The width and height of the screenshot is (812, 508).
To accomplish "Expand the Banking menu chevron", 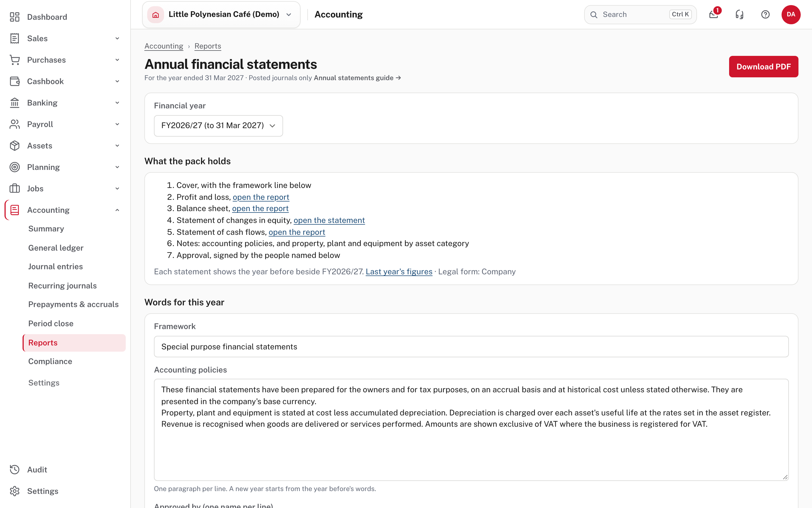I will 117,103.
